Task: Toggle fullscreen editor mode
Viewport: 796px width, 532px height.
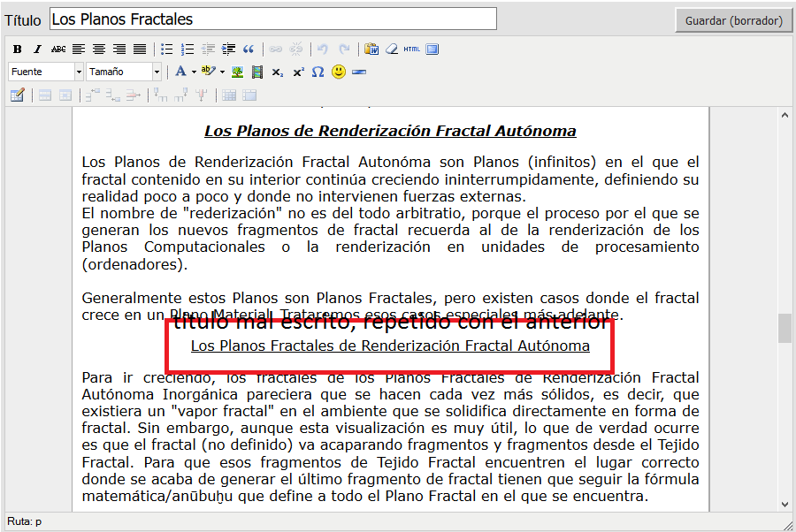Action: pos(432,49)
